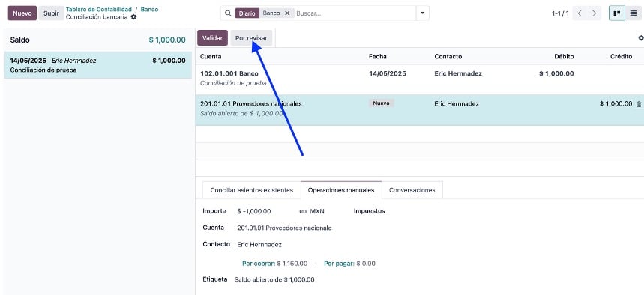Click the 14/05/2025 date in Banco row

pos(388,74)
